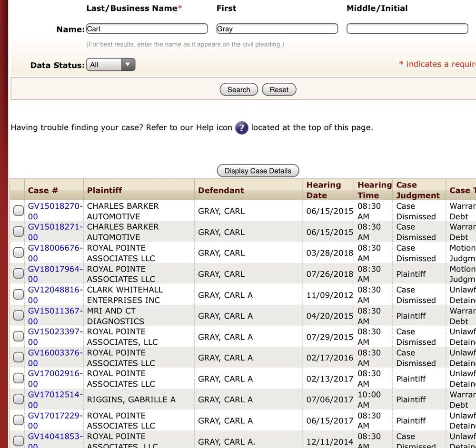This screenshot has height=448, width=476.
Task: Click the empty Middle/Initial input field
Action: click(x=407, y=29)
